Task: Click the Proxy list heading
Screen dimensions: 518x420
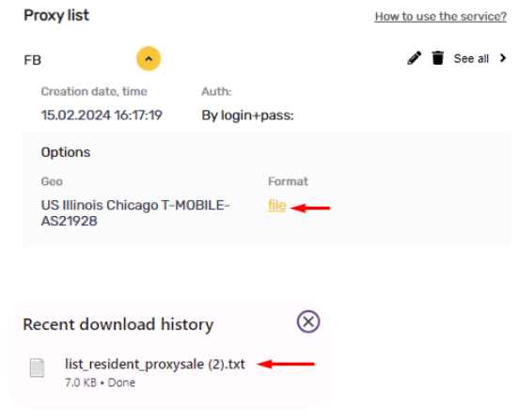Action: [56, 15]
